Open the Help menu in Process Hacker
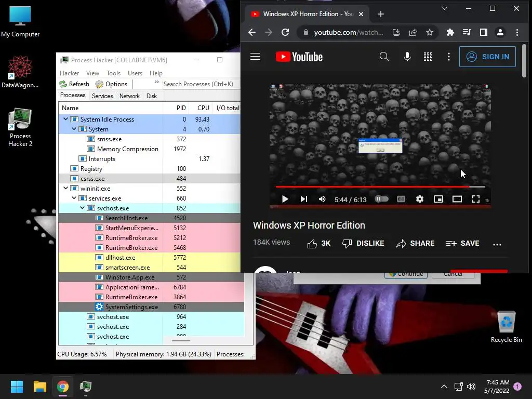 (x=156, y=73)
